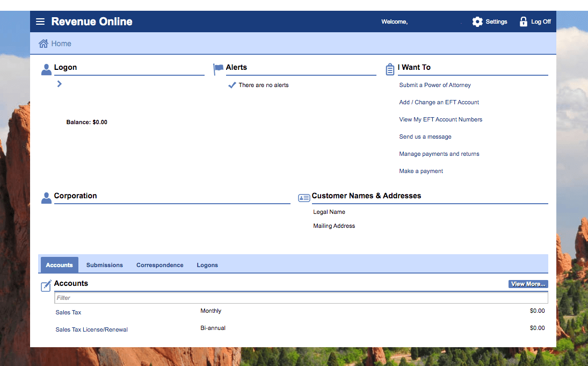Click the View More button

click(x=528, y=284)
